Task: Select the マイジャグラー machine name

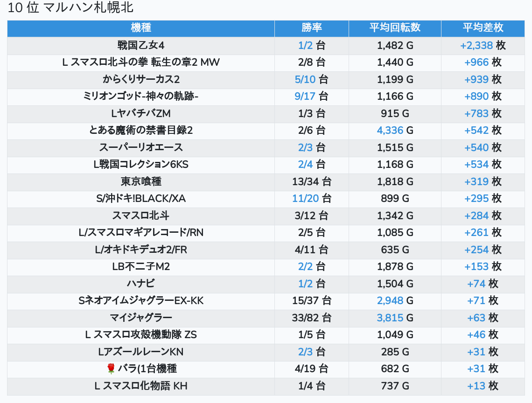Action: [x=141, y=318]
